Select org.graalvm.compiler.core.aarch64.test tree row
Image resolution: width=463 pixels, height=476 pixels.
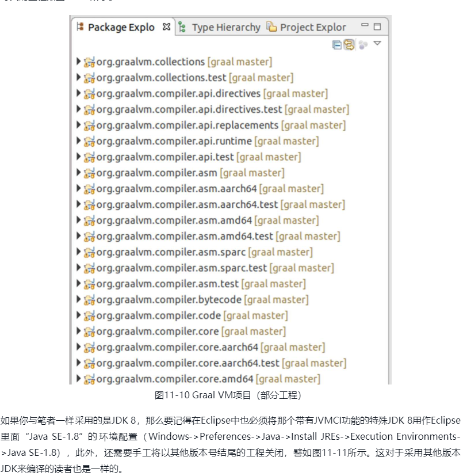pyautogui.click(x=211, y=363)
